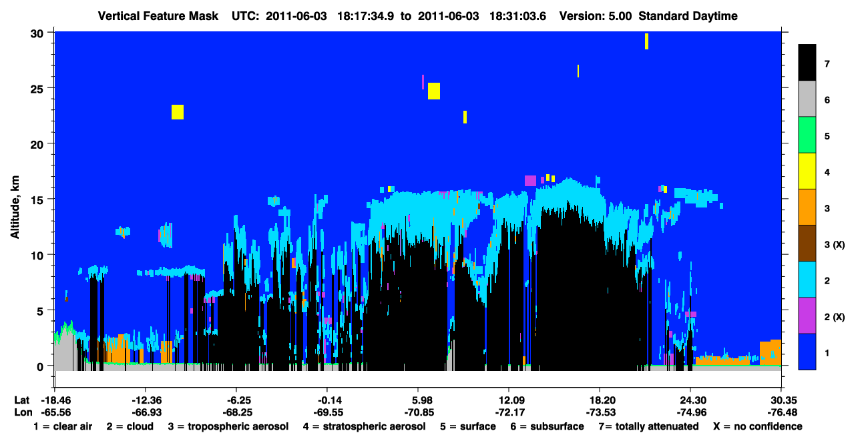Click the altitude tick label 30
Viewport: 868px width, 445px height.
pyautogui.click(x=38, y=33)
